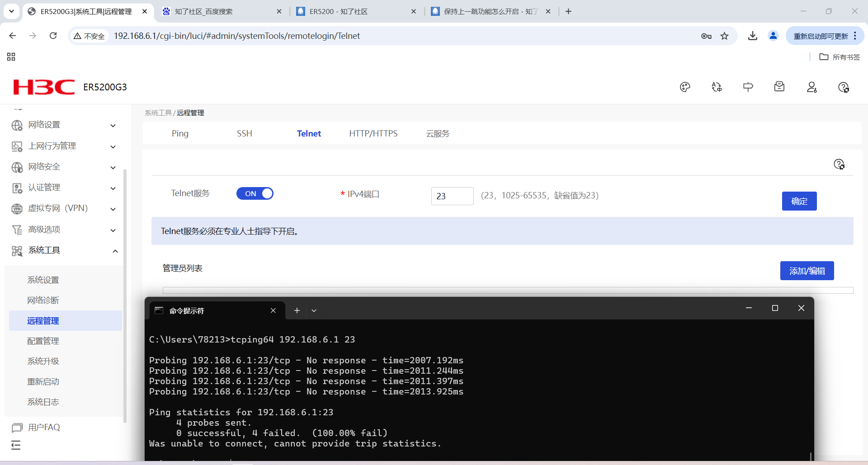Switch to the SSH tab
The width and height of the screenshot is (868, 465).
click(245, 133)
